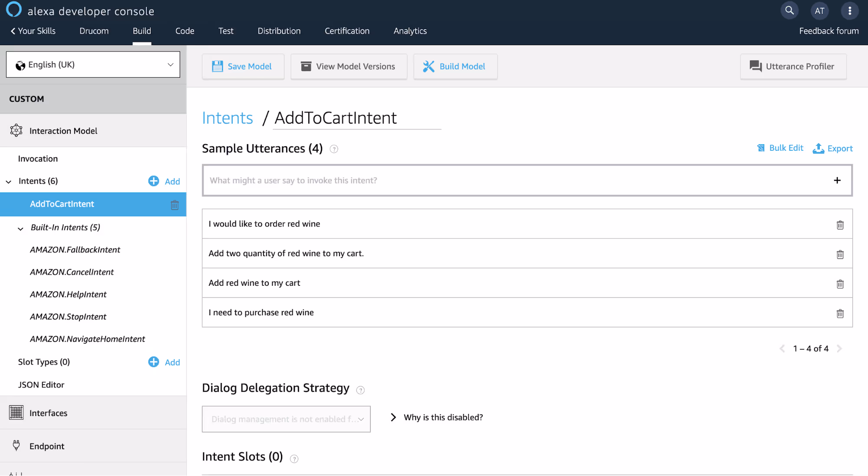The height and width of the screenshot is (476, 868).
Task: Click the Interfaces grid icon
Action: [x=16, y=413]
